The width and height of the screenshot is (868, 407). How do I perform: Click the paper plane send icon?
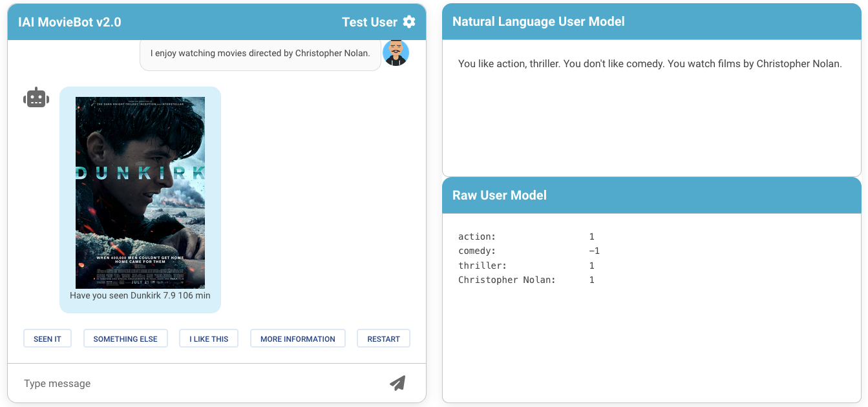(397, 383)
